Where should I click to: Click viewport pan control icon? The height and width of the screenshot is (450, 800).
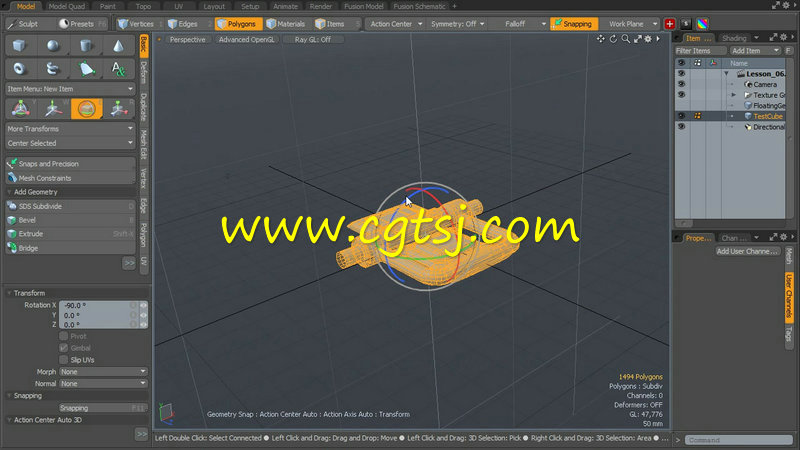(601, 39)
